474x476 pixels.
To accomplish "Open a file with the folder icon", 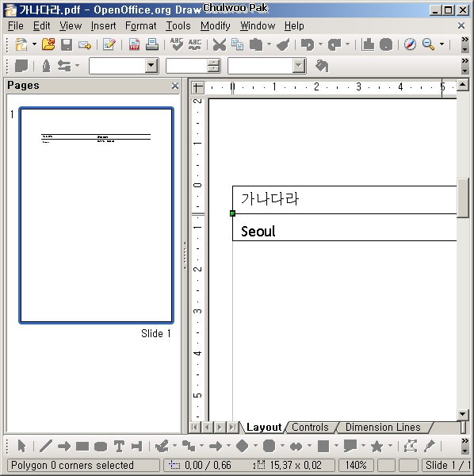I will click(x=48, y=44).
